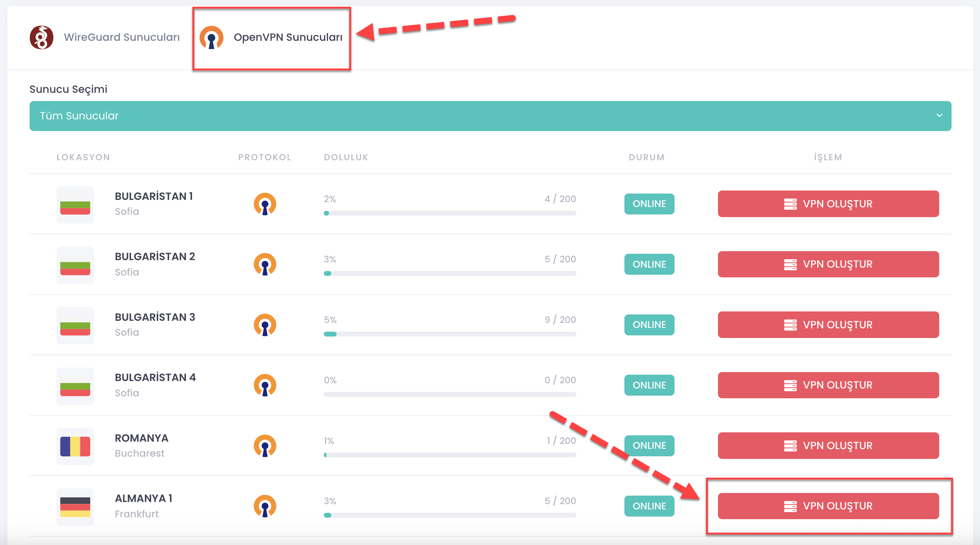Click the Romanya flag icon
The width and height of the screenshot is (980, 545).
[x=75, y=447]
